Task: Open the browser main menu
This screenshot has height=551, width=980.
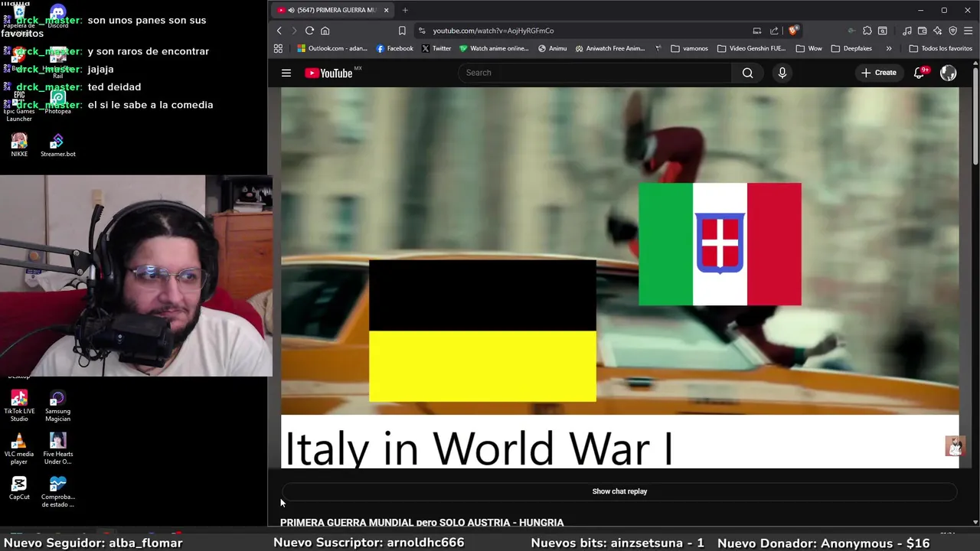Action: [x=969, y=31]
